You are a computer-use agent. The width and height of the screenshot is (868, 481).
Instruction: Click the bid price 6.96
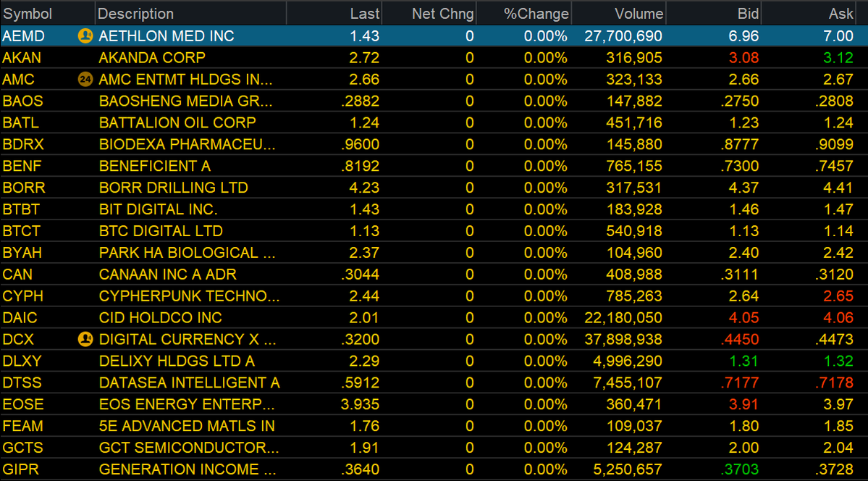pyautogui.click(x=743, y=36)
